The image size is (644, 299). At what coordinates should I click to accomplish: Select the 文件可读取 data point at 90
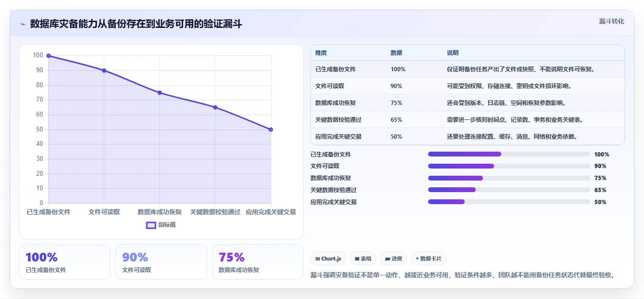point(104,70)
